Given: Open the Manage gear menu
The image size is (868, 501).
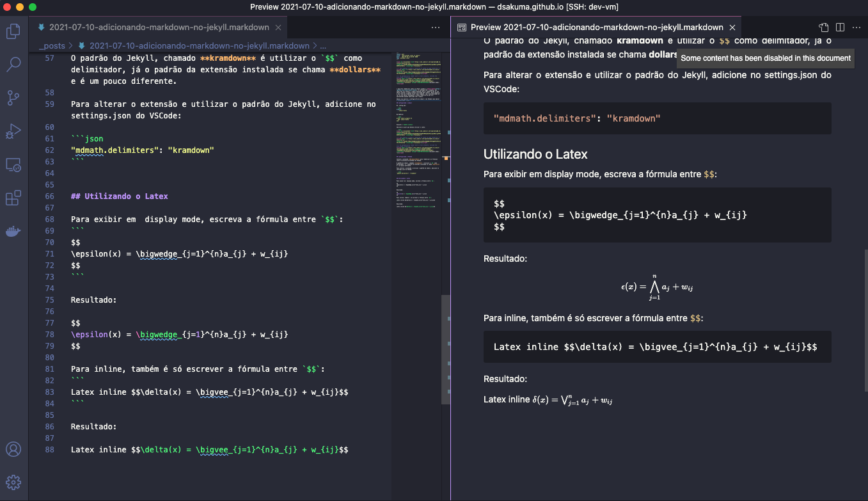Looking at the screenshot, I should pyautogui.click(x=13, y=482).
